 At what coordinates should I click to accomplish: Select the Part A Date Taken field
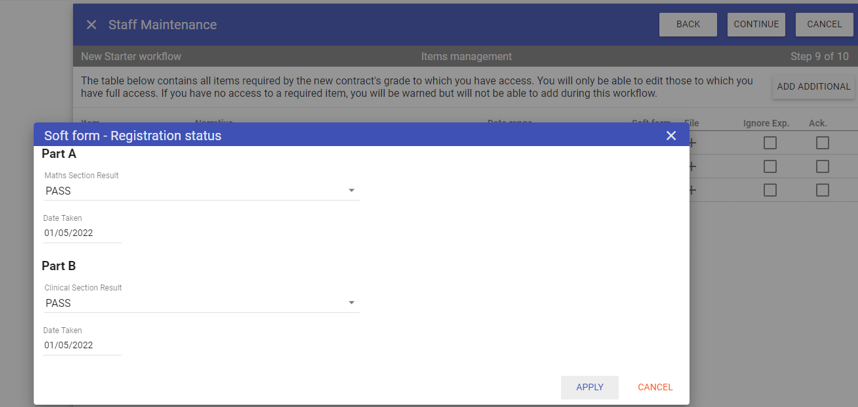82,233
